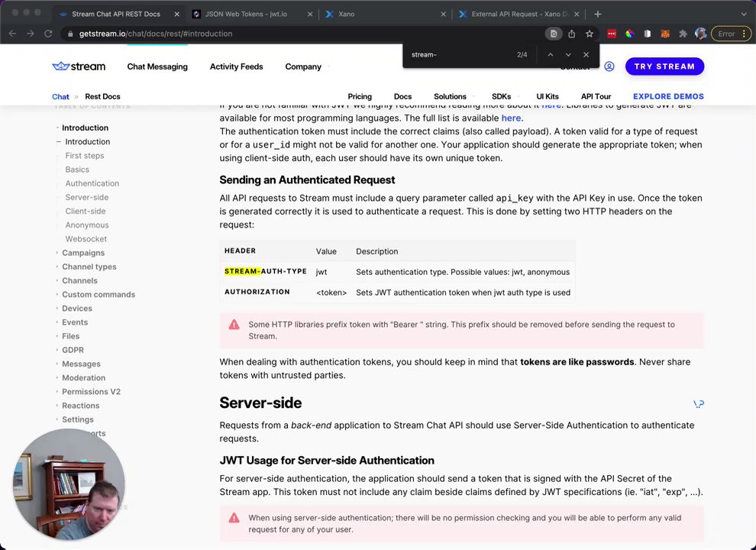Open the user account icon
The width and height of the screenshot is (756, 550).
point(609,66)
